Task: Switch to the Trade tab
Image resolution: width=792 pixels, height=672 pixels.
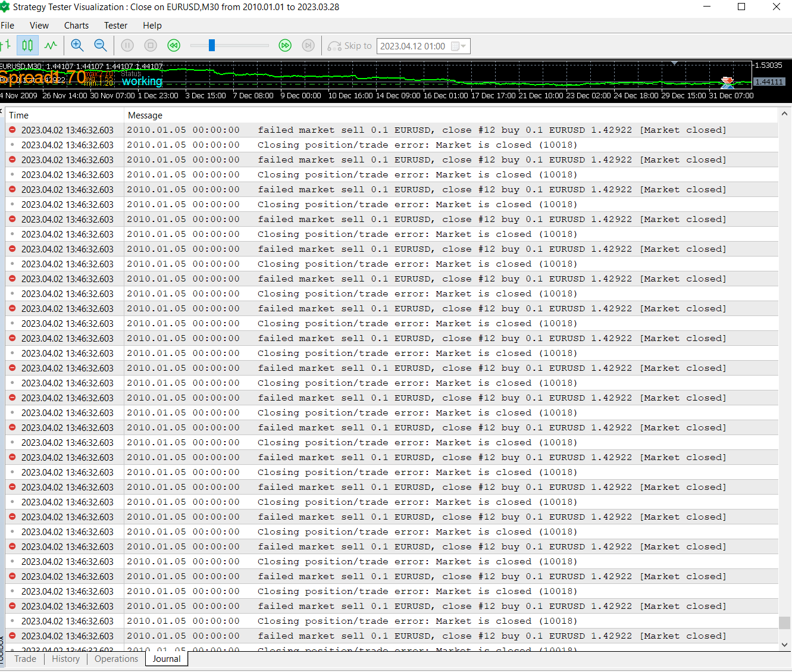Action: (25, 659)
